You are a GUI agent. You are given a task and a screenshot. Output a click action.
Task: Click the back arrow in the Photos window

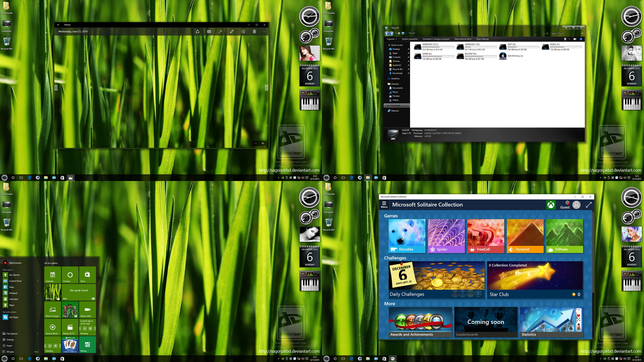58,25
